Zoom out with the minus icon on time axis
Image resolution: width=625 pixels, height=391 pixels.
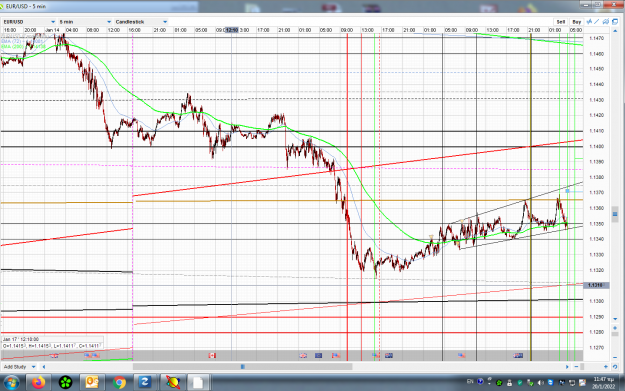576,367
